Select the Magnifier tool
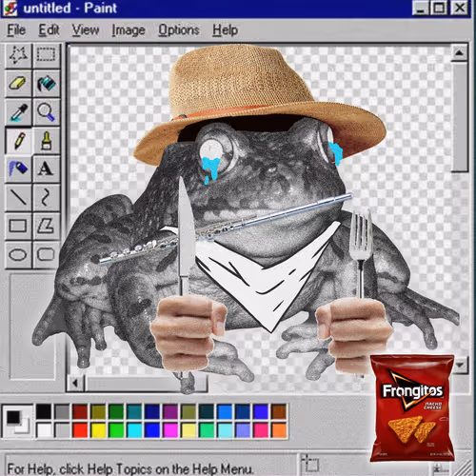 (x=46, y=112)
